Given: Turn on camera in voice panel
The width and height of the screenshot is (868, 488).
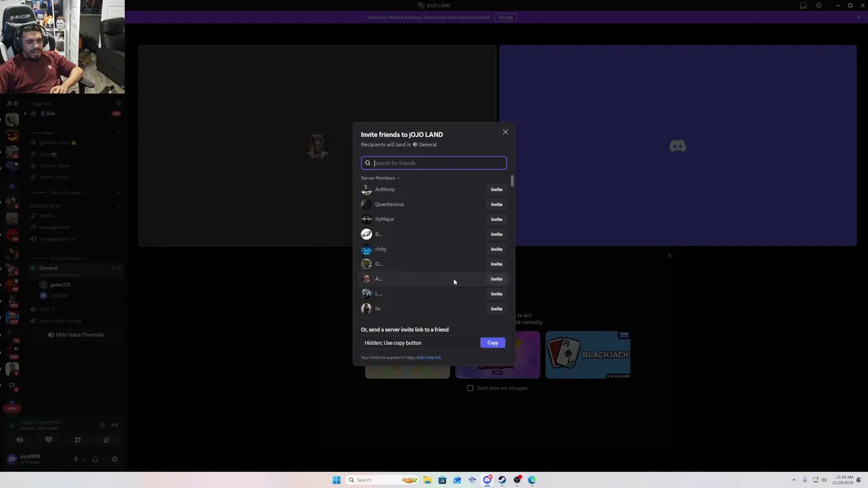Looking at the screenshot, I should 20,441.
